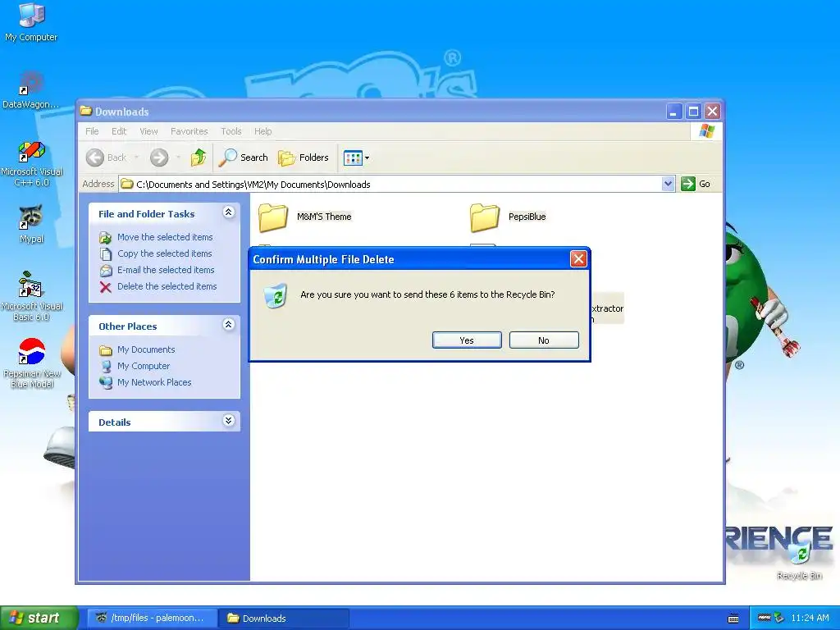Select Pepsiman New Blue Model desktop icon
The image size is (840, 630).
pos(32,363)
